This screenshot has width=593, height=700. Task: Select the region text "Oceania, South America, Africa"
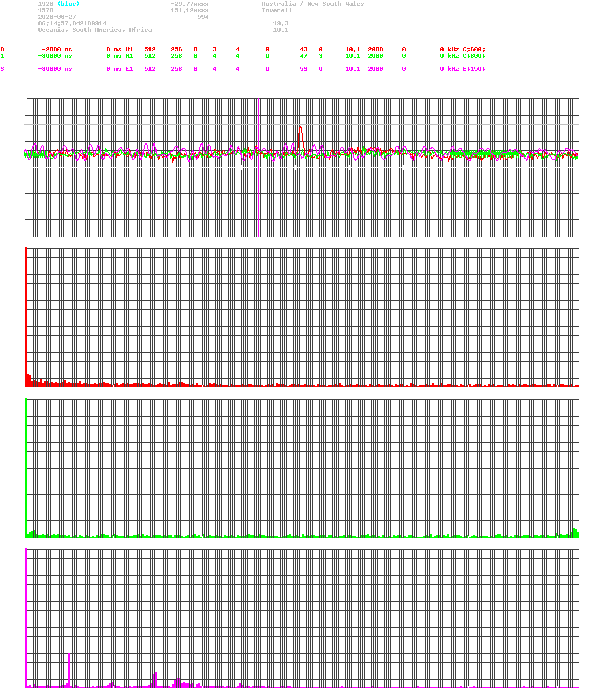(x=95, y=30)
